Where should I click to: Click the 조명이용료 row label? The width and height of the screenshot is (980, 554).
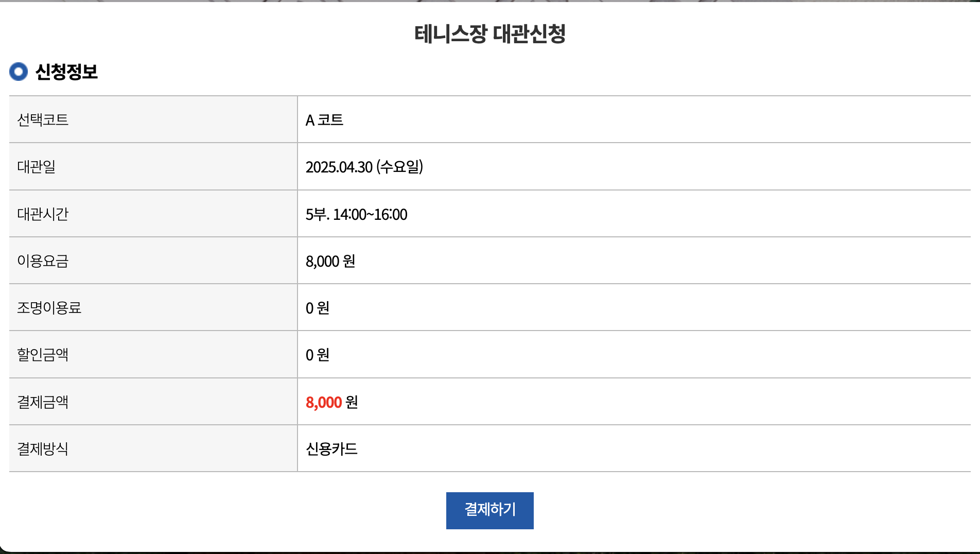click(x=49, y=308)
